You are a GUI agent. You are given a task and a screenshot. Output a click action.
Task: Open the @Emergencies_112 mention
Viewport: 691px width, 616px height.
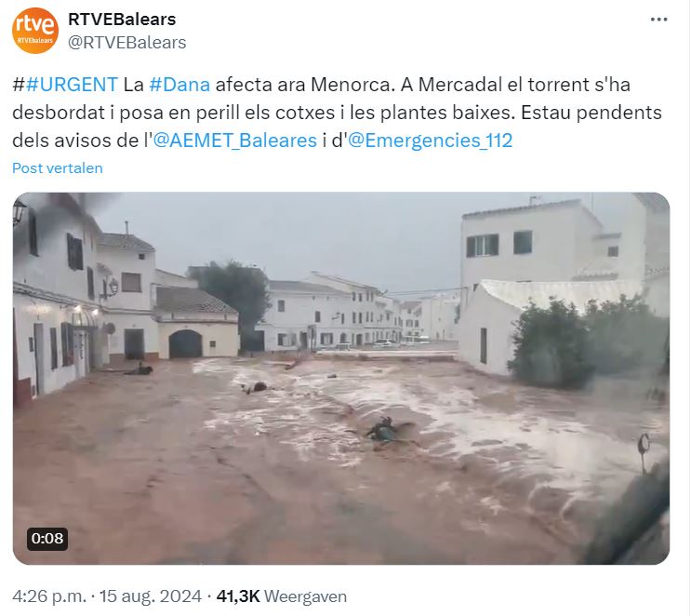(x=430, y=141)
